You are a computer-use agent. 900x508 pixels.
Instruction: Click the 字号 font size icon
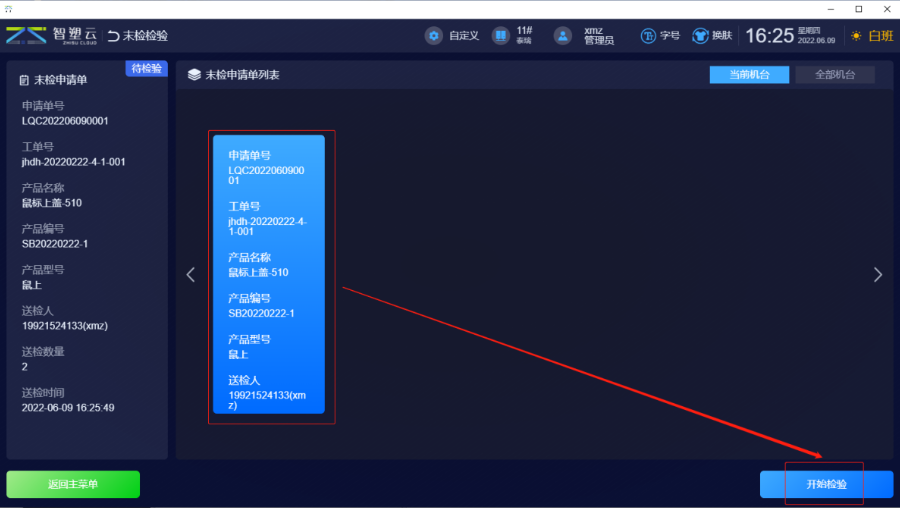point(648,36)
